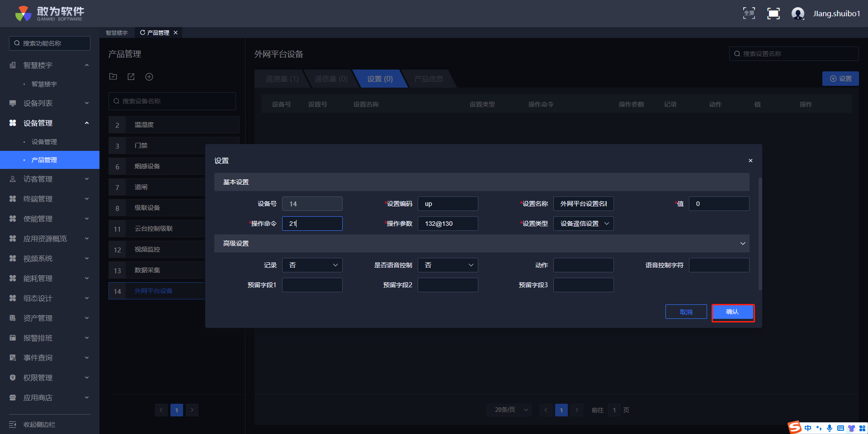Viewport: 868px width, 434px height.
Task: Click the export icon in product toolbar
Action: [131, 77]
